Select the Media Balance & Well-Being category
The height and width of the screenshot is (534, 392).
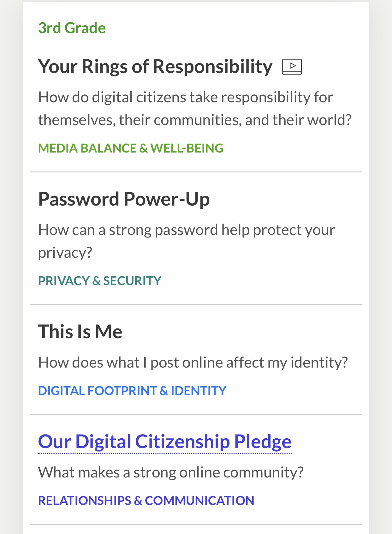(x=131, y=148)
